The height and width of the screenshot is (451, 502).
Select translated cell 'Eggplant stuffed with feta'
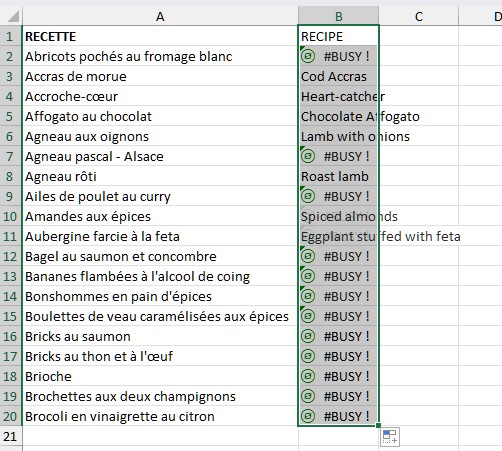point(338,236)
